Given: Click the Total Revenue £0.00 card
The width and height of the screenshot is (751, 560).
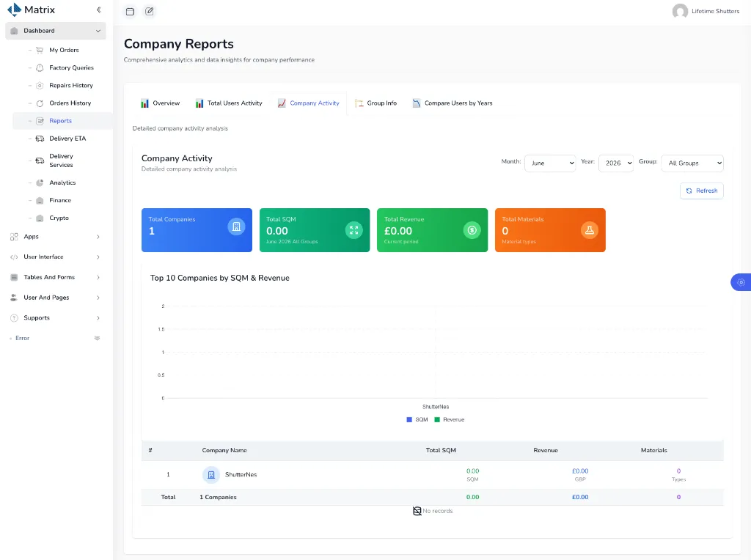Looking at the screenshot, I should pyautogui.click(x=432, y=230).
